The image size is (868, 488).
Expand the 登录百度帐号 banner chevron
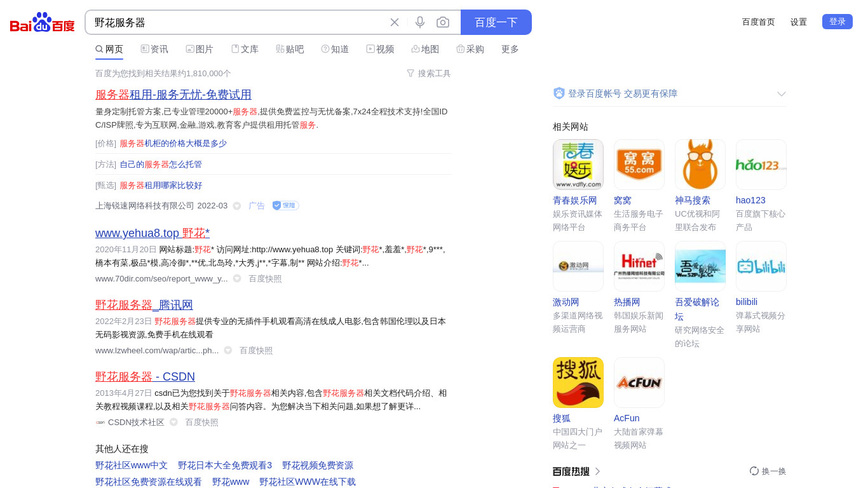coord(782,94)
